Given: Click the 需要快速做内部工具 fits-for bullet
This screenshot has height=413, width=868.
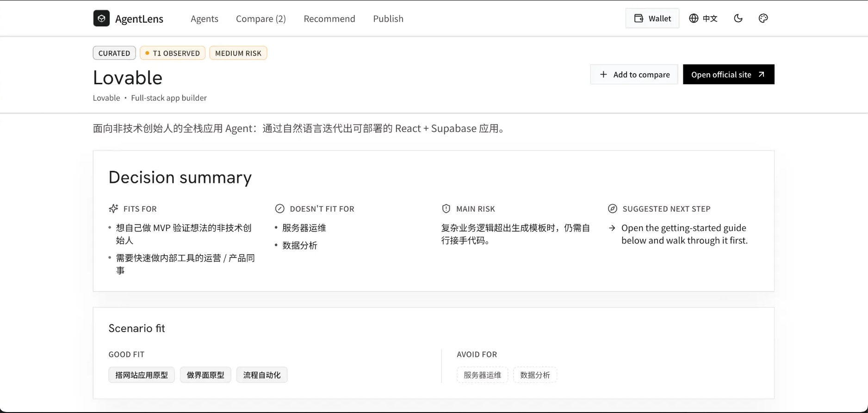Looking at the screenshot, I should coord(186,264).
